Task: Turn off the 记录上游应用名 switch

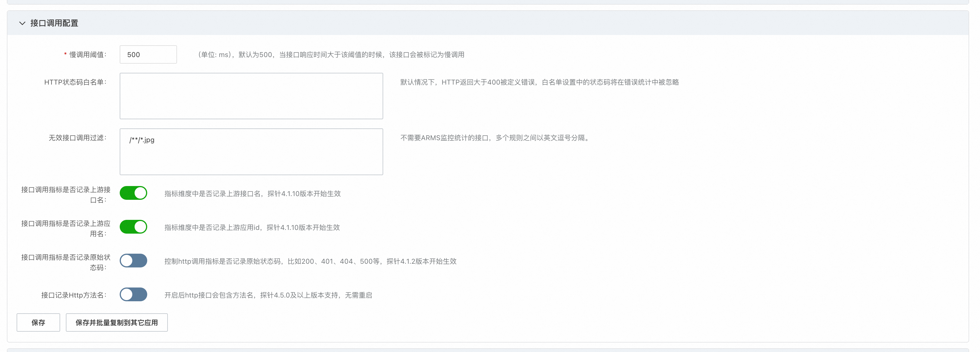Action: 133,227
